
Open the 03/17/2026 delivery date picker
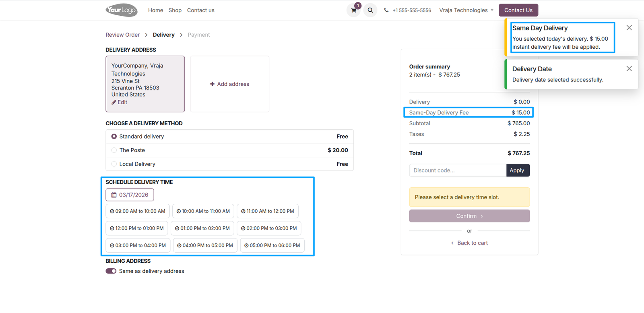click(x=130, y=195)
